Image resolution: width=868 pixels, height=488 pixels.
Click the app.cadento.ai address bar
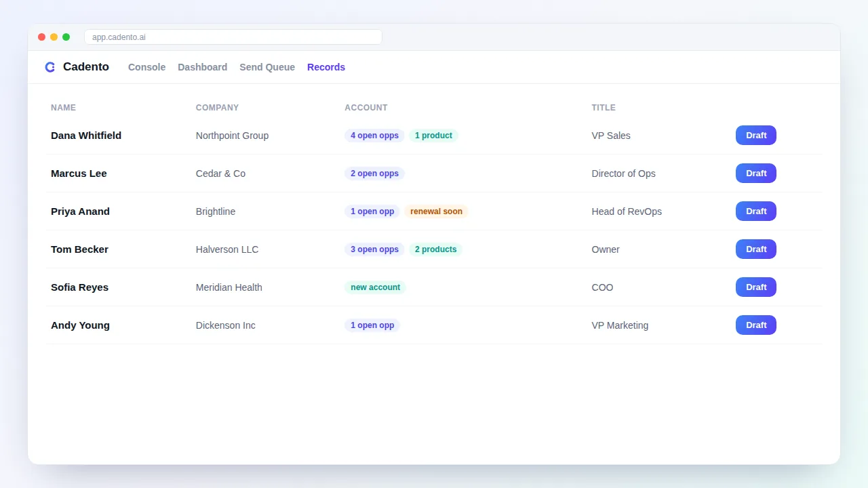[233, 37]
